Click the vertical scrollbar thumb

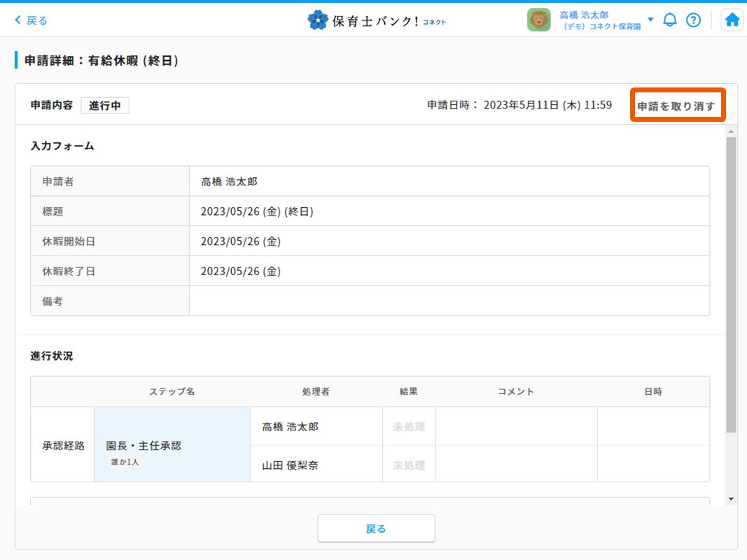tap(731, 280)
